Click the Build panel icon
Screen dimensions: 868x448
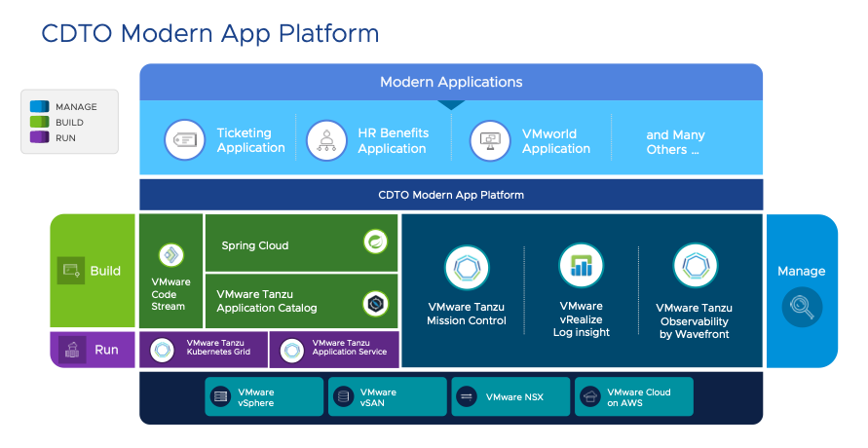point(71,271)
